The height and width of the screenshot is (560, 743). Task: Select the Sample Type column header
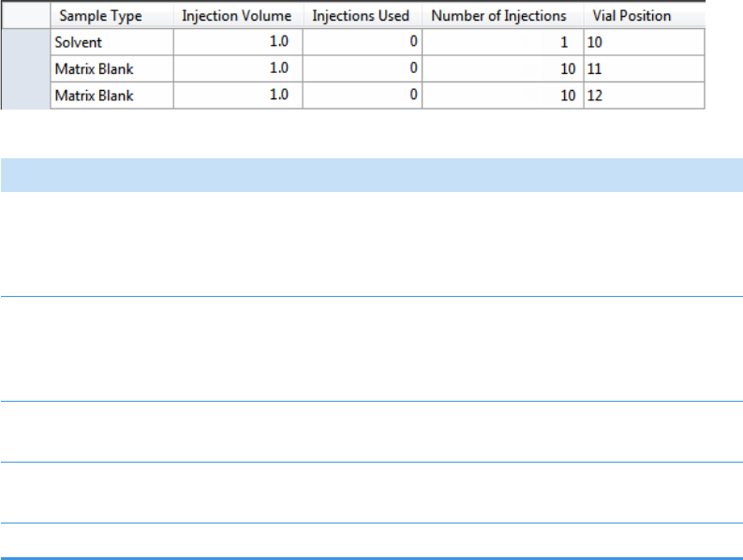coord(111,16)
